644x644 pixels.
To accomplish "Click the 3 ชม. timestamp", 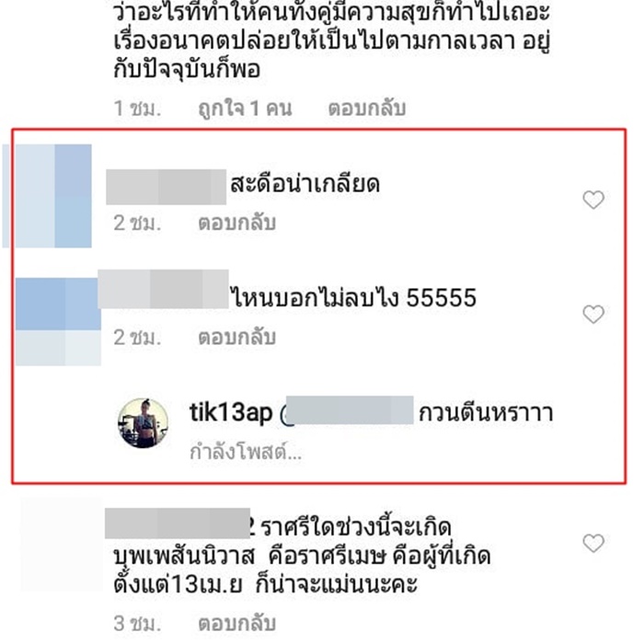I will coord(138,624).
